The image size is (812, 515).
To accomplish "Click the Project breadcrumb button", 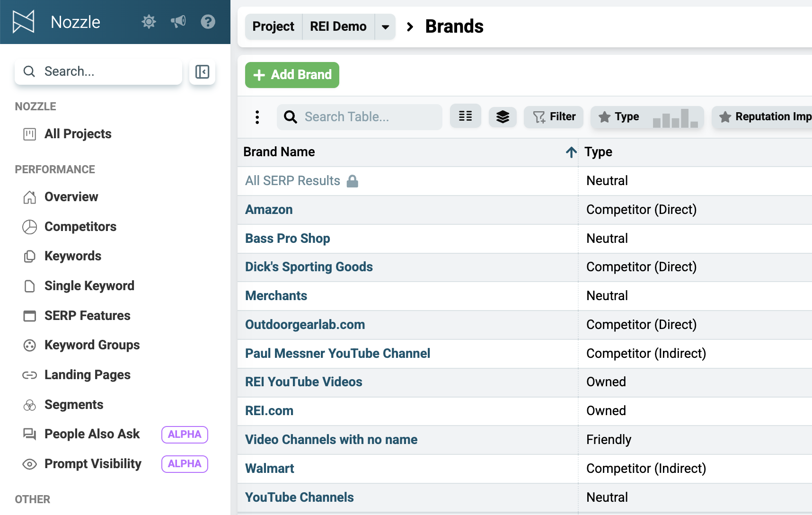I will 273,27.
